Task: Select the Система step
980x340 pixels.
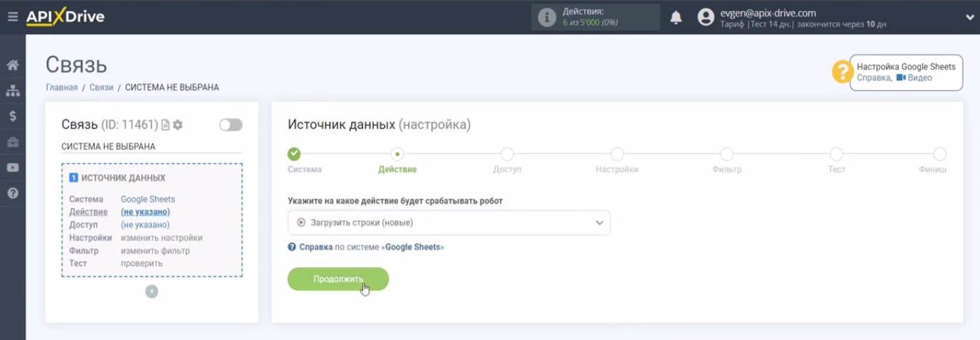Action: coord(294,154)
